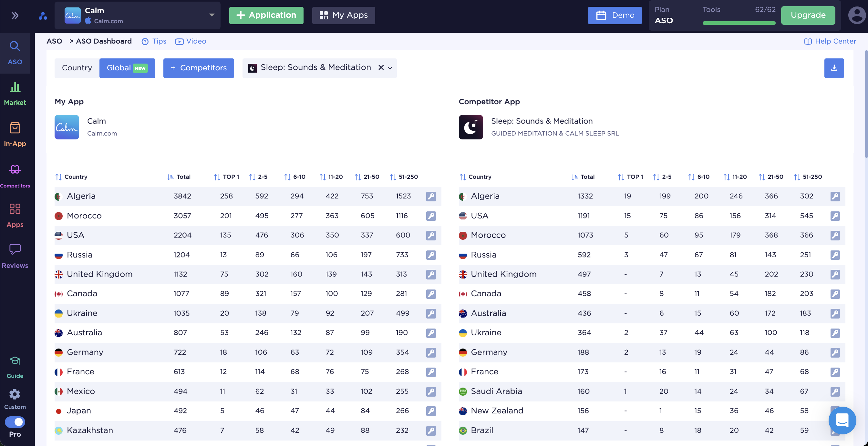868x446 pixels.
Task: Toggle the Pro mode switch
Action: pyautogui.click(x=15, y=422)
